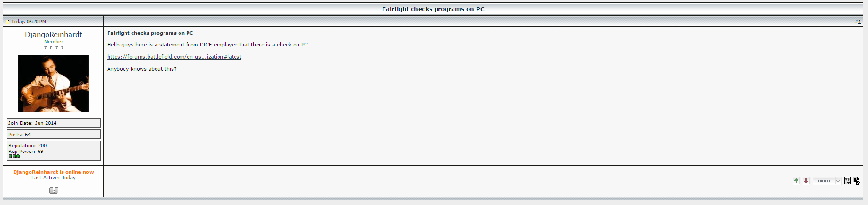
Task: Downvote the post with red arrow
Action: pyautogui.click(x=806, y=181)
